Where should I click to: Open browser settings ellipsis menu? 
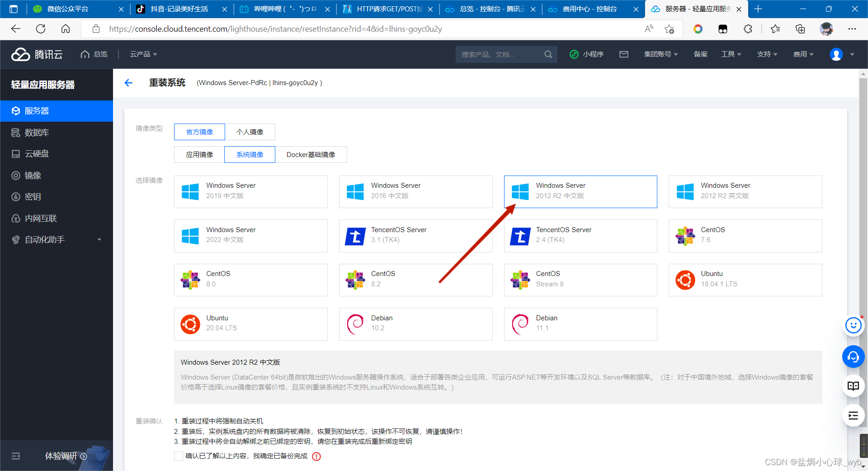(x=852, y=29)
